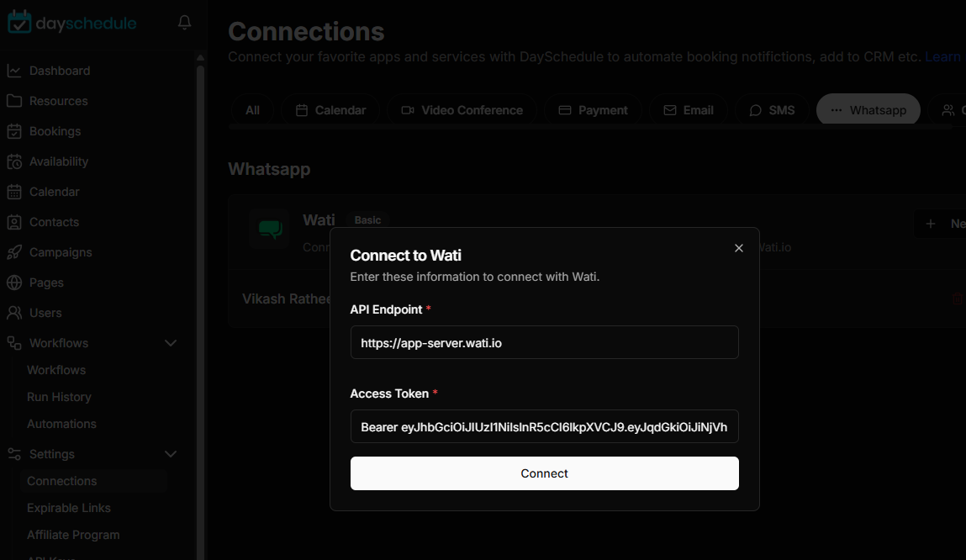Select the Whatsapp tab
The width and height of the screenshot is (966, 560).
point(868,110)
